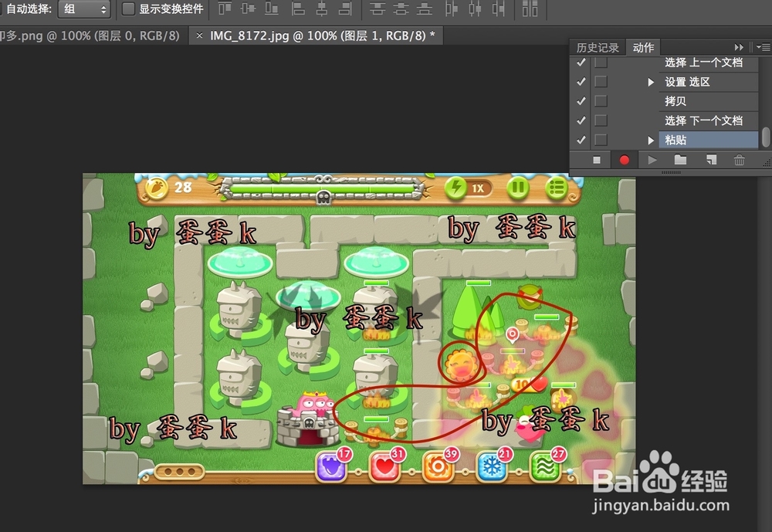Expand the 设置 选区 action step
The image size is (772, 532).
[x=651, y=82]
